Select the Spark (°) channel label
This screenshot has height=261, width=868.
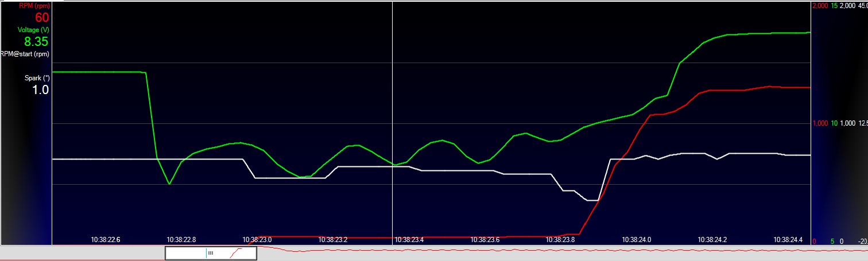pyautogui.click(x=37, y=78)
